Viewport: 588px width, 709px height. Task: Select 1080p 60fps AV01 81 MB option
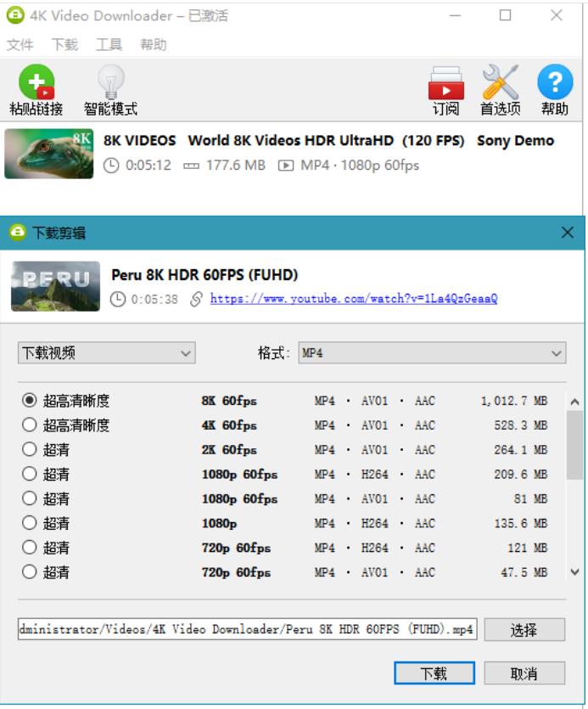coord(29,498)
